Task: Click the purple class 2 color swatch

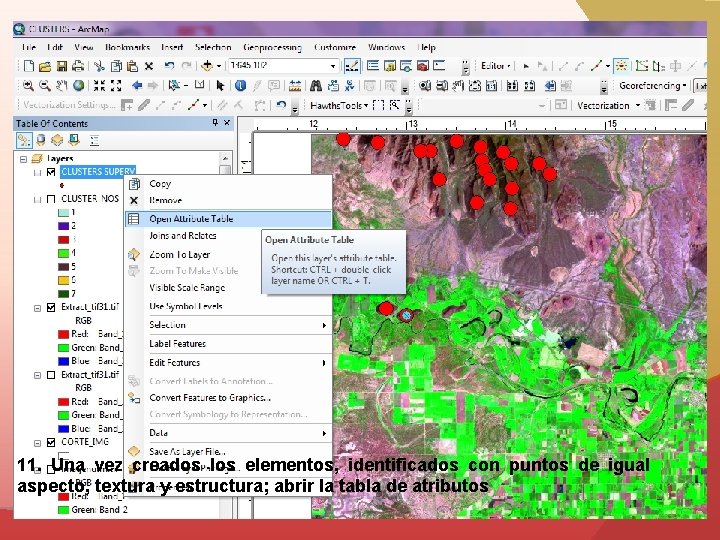Action: coord(62,226)
